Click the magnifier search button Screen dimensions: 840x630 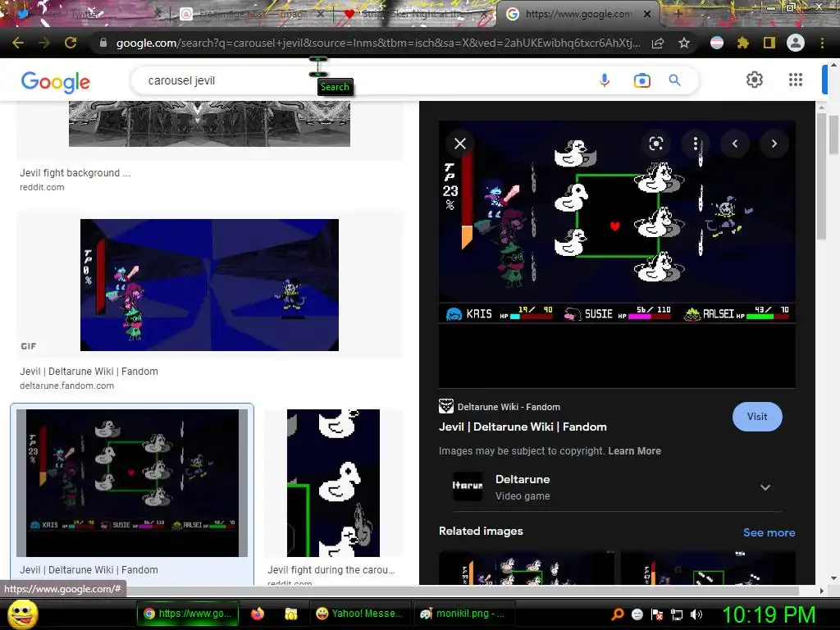coord(674,80)
